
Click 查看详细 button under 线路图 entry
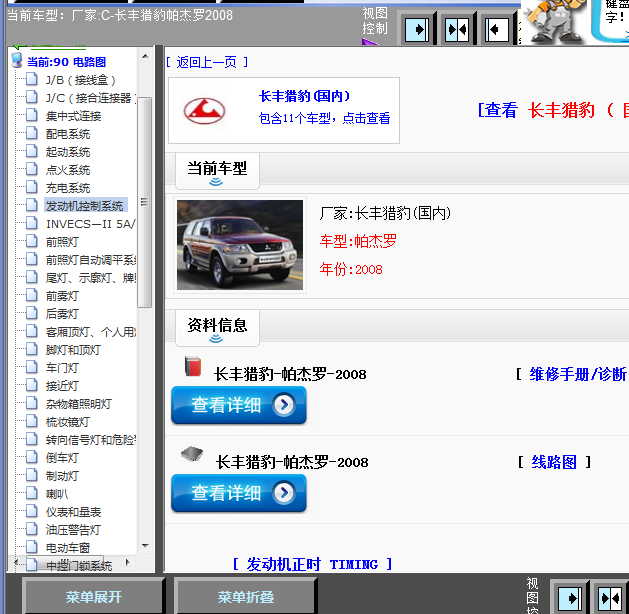[x=239, y=493]
